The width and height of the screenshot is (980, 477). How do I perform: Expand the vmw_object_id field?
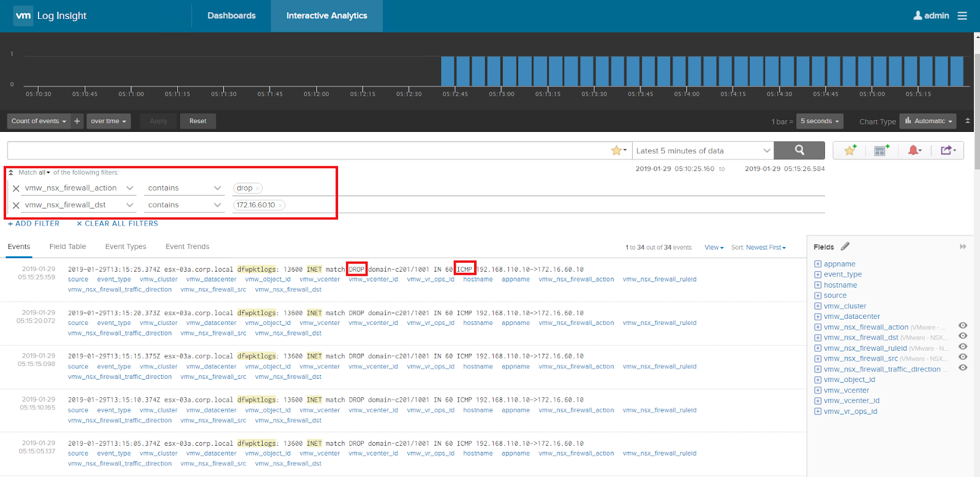[x=818, y=380]
